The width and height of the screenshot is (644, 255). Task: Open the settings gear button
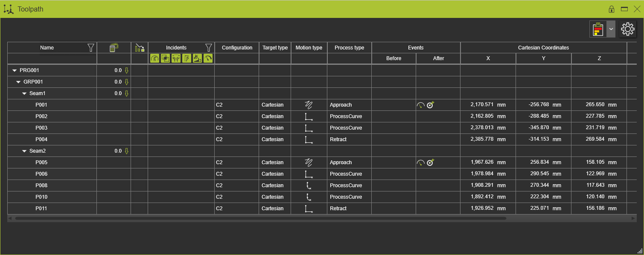628,29
